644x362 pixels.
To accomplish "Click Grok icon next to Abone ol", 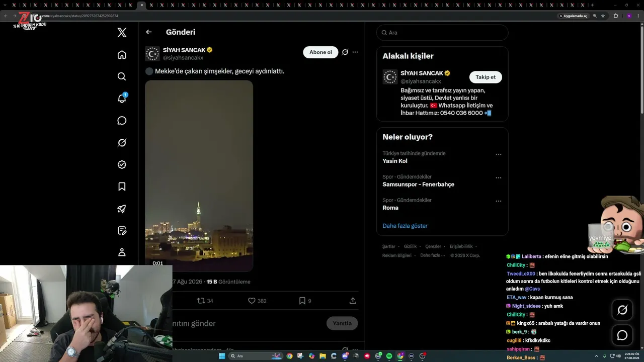I will tap(345, 52).
